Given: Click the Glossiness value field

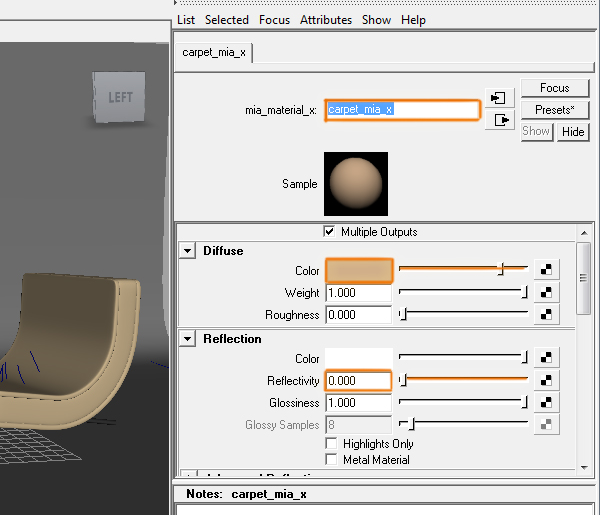Looking at the screenshot, I should (x=359, y=403).
